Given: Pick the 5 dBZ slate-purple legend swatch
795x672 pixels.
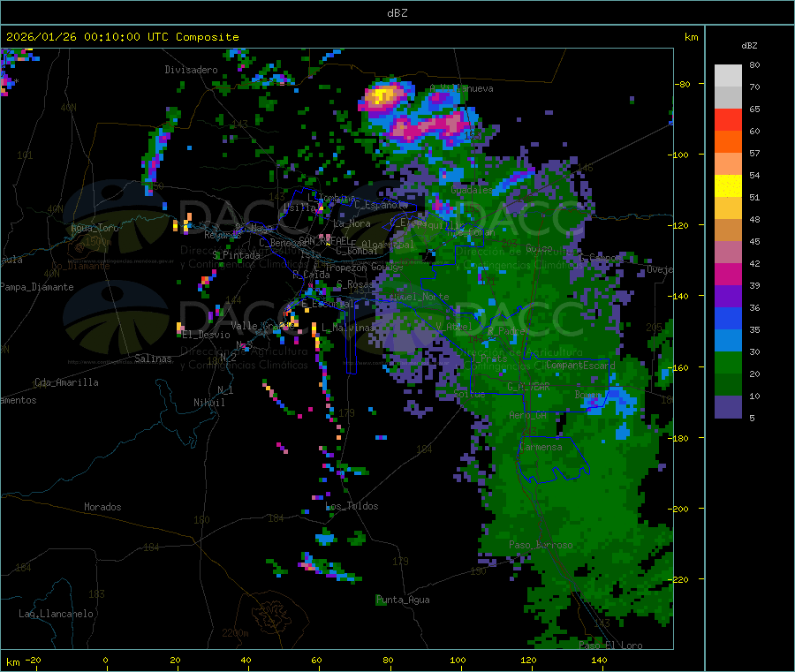Looking at the screenshot, I should coord(728,407).
